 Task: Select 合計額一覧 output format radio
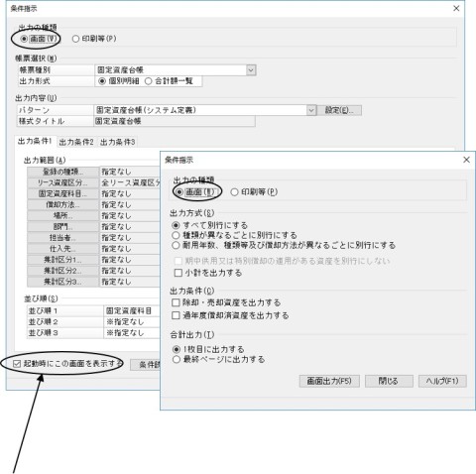point(169,81)
